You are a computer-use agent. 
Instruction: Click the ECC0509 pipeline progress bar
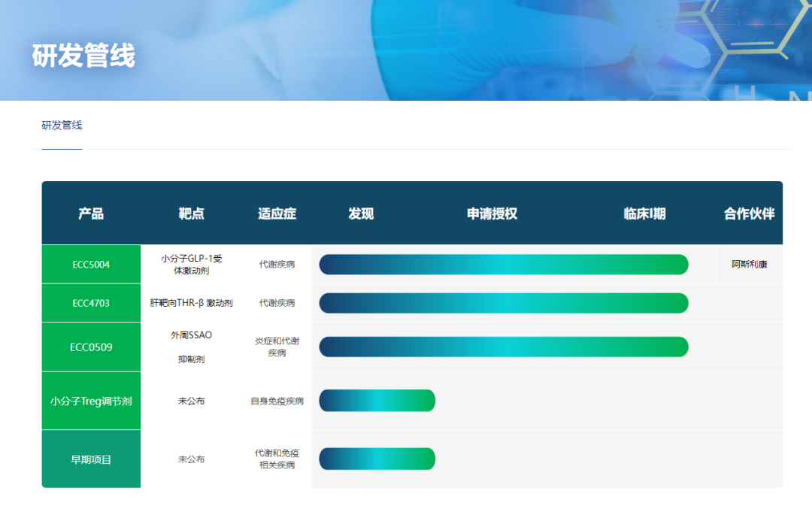point(503,347)
